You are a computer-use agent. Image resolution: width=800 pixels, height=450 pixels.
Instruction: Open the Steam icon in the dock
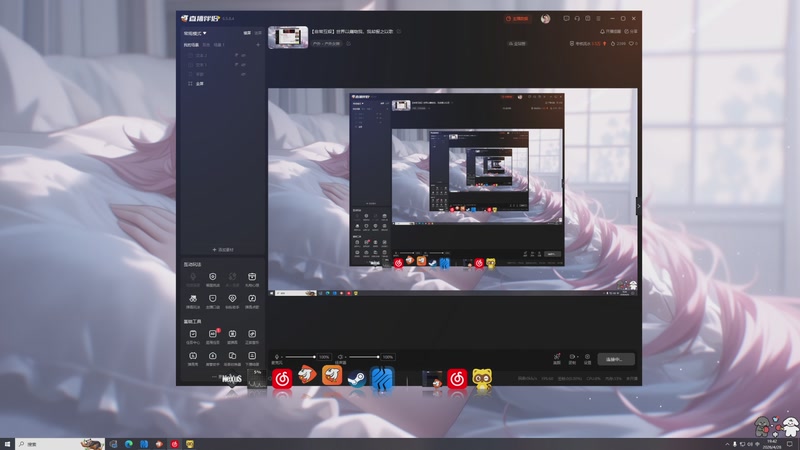[356, 379]
